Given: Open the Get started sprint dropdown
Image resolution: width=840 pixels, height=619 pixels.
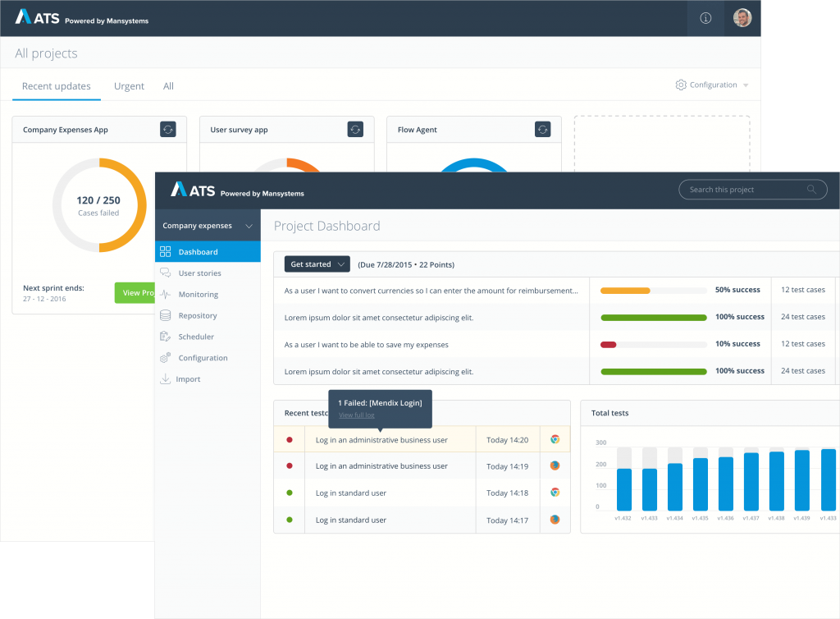Looking at the screenshot, I should coord(317,264).
